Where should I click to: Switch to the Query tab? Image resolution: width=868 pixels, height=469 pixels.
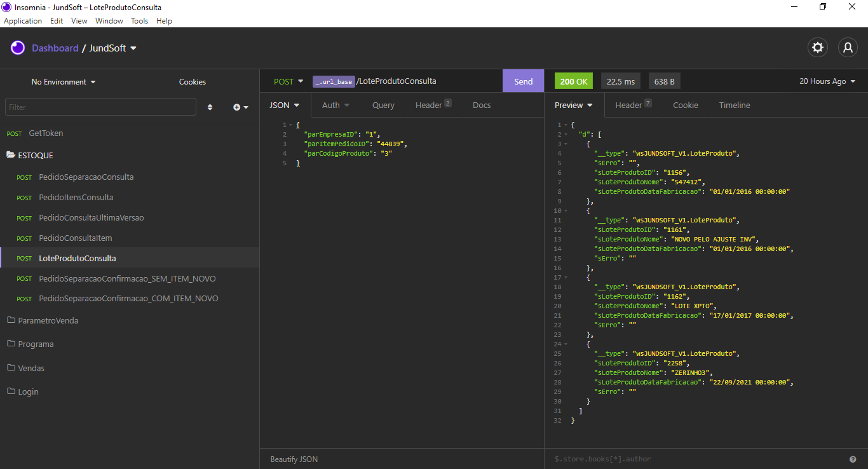[x=383, y=105]
